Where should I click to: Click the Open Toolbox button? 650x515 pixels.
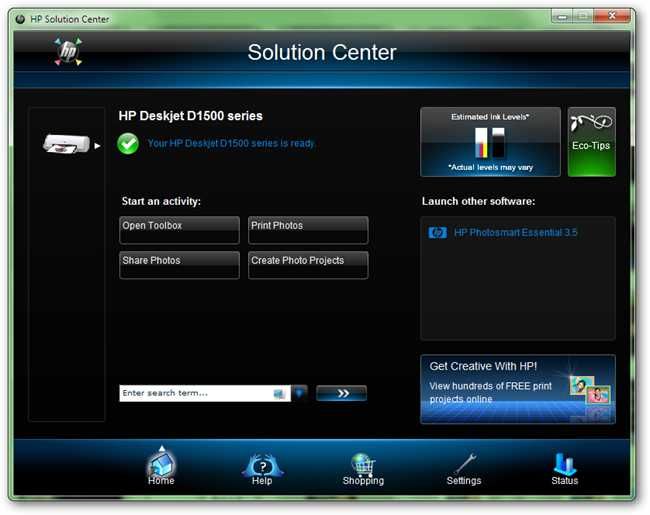179,230
